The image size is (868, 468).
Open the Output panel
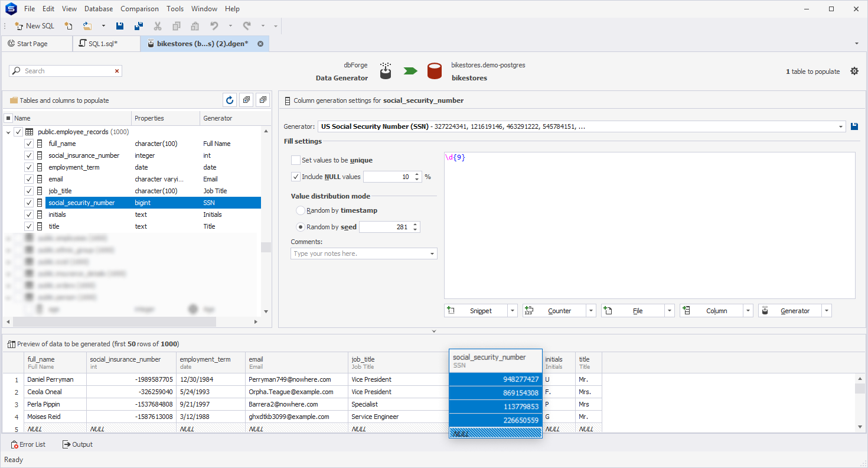(77, 444)
